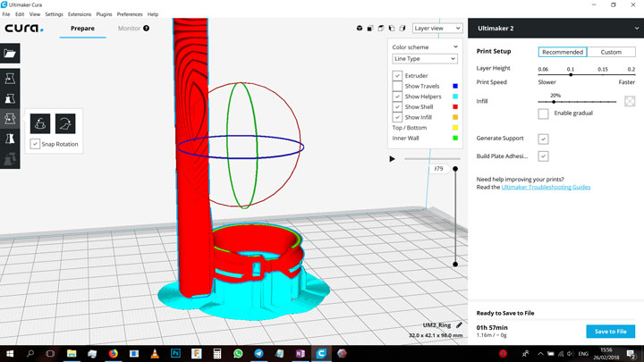Screen dimensions: 644x362
Task: Click the pencil icon next to UM2_Ring
Action: (x=459, y=325)
